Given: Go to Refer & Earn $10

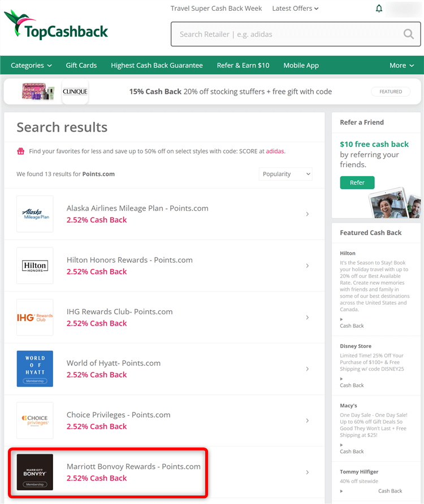Looking at the screenshot, I should pos(243,66).
